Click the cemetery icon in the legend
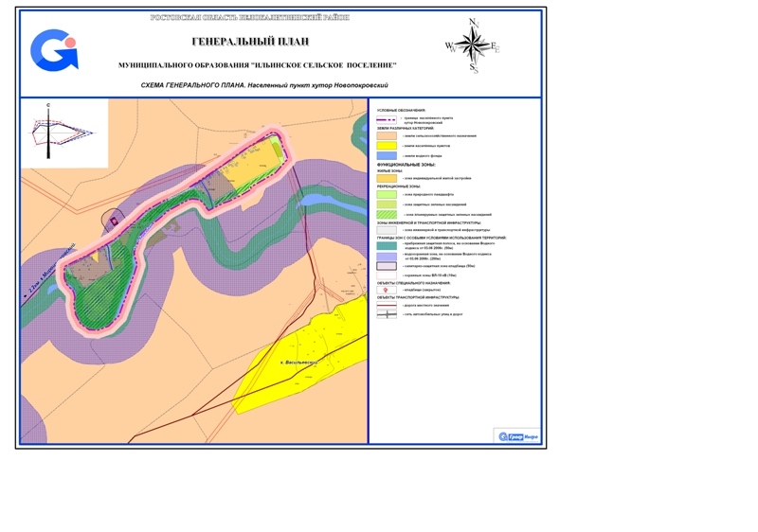The width and height of the screenshot is (758, 532). [x=387, y=291]
